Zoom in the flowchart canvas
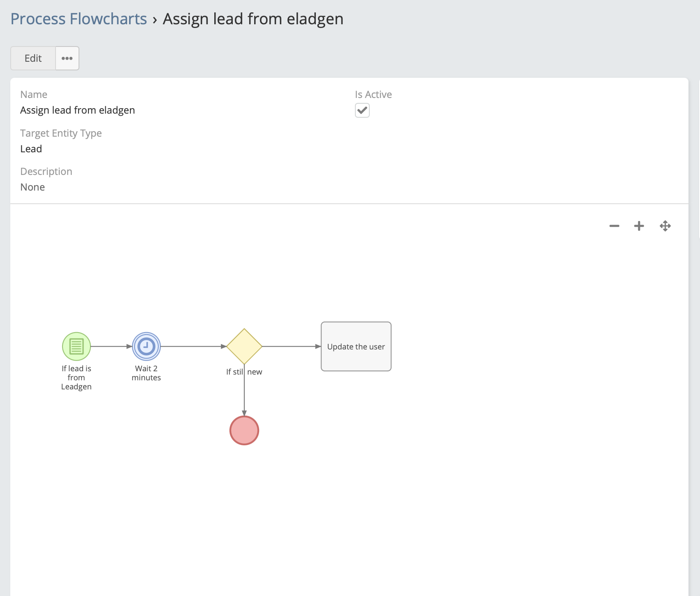This screenshot has width=700, height=596. click(x=639, y=226)
